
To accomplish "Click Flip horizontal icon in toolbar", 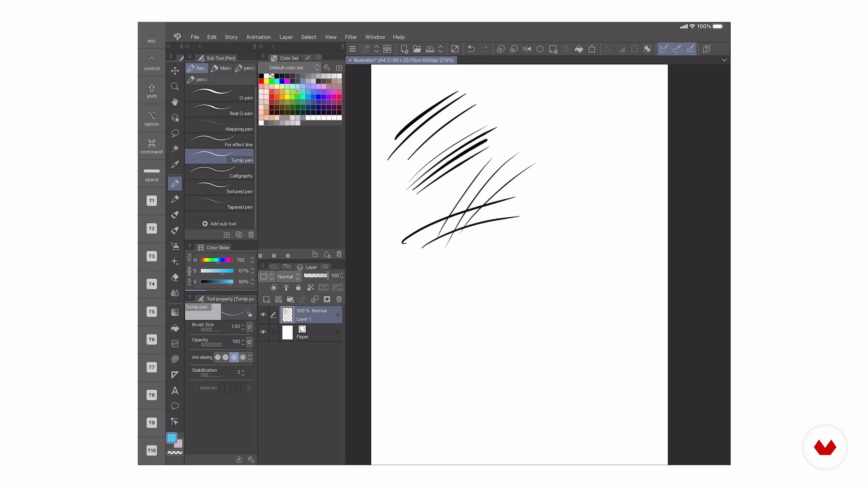I will pos(527,49).
